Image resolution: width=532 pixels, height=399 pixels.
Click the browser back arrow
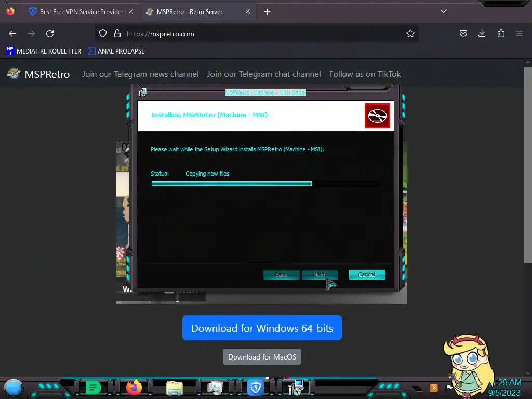click(x=12, y=34)
